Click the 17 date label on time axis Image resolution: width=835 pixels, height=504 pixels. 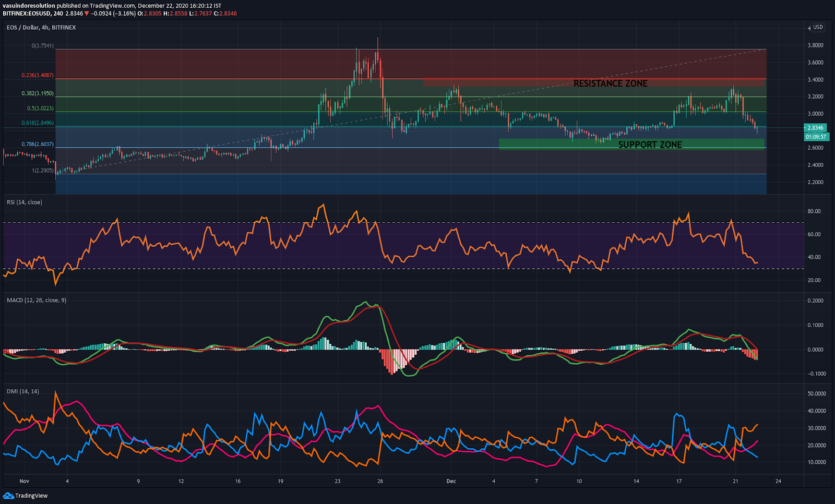679,481
